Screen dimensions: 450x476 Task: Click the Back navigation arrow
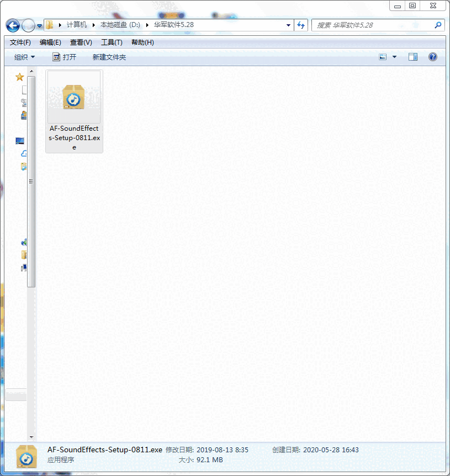tap(13, 25)
